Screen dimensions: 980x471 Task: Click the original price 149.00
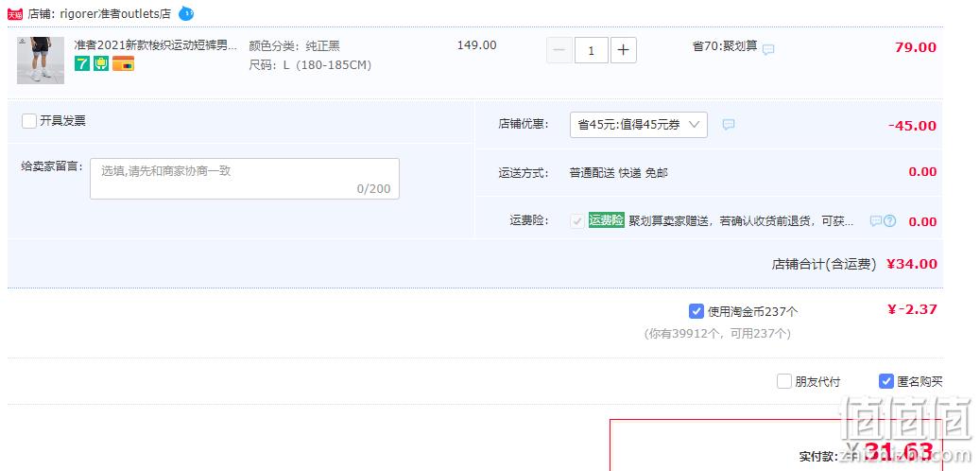click(477, 45)
